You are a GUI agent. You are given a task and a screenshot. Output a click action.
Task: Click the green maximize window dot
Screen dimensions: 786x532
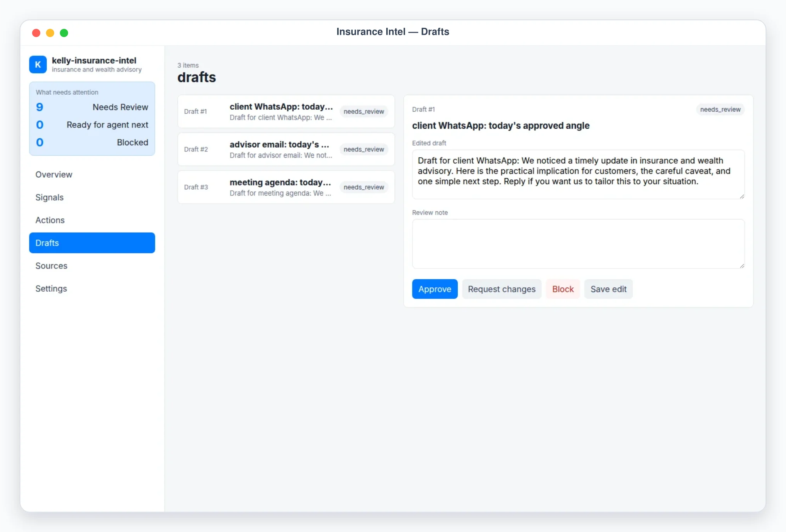tap(64, 33)
